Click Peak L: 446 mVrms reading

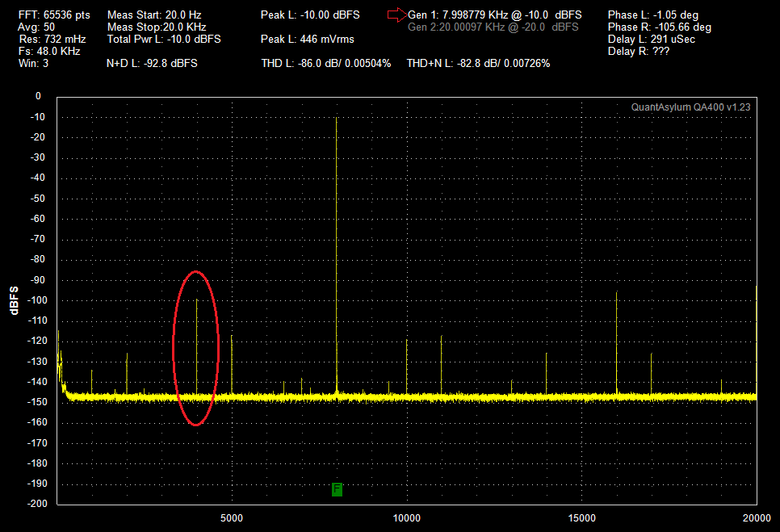(x=308, y=39)
